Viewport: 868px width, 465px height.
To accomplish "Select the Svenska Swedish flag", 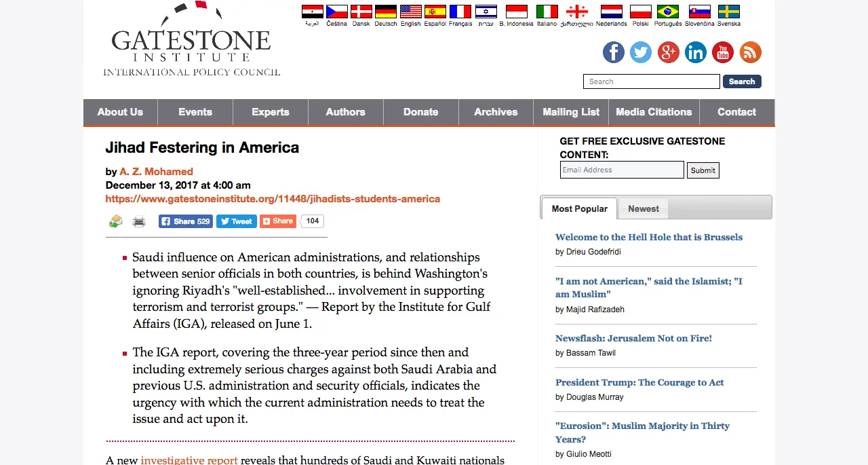I will (729, 12).
